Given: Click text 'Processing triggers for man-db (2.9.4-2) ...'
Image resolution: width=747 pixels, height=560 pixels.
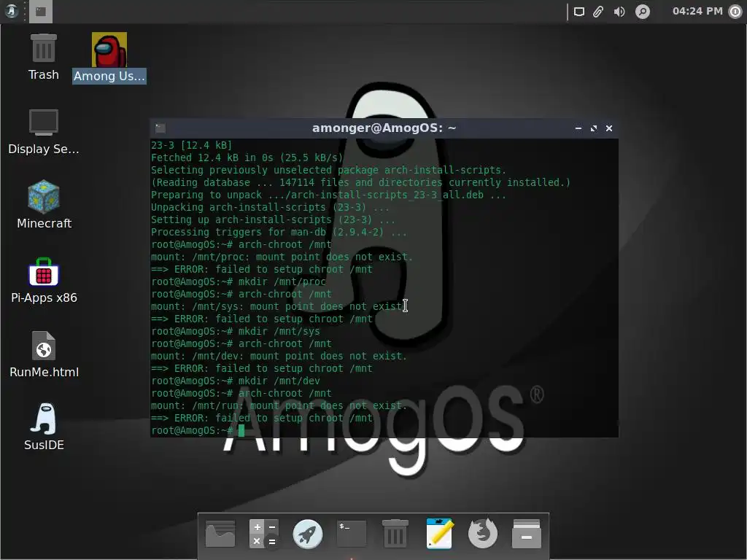Looking at the screenshot, I should click(279, 233).
